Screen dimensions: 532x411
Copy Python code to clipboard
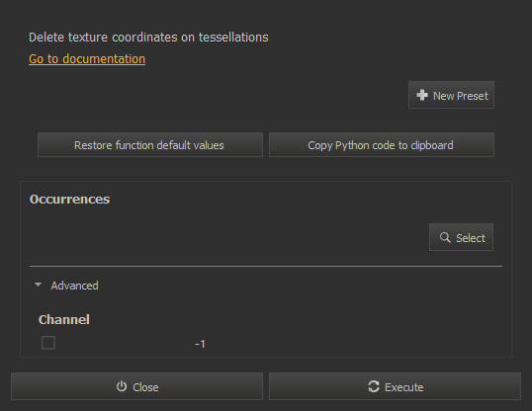382,145
